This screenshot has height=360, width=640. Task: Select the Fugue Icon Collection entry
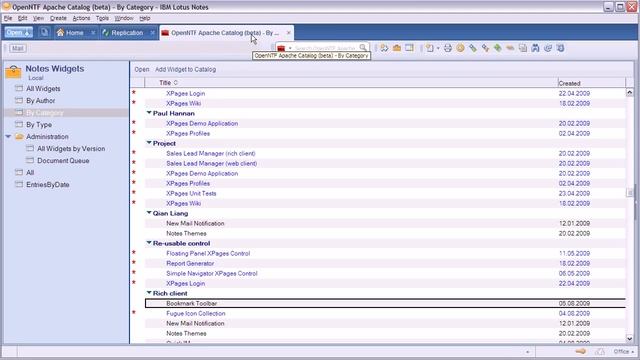pyautogui.click(x=385, y=313)
